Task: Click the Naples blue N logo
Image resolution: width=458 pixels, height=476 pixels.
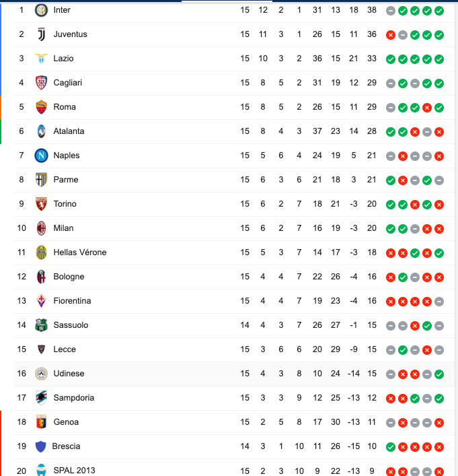Action: point(41,156)
